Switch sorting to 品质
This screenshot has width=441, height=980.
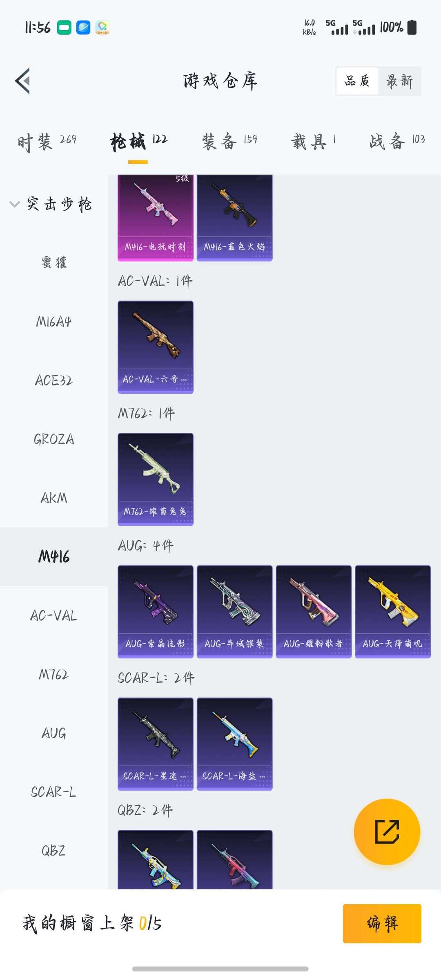click(x=357, y=81)
